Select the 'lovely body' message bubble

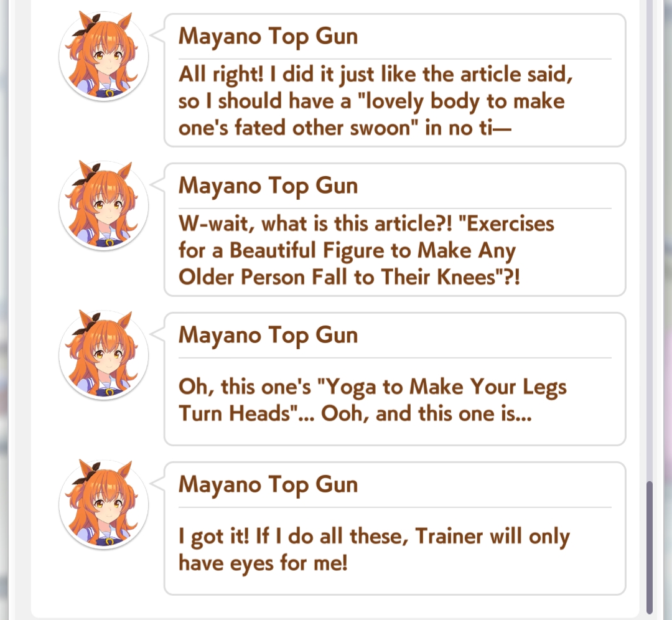click(x=394, y=80)
